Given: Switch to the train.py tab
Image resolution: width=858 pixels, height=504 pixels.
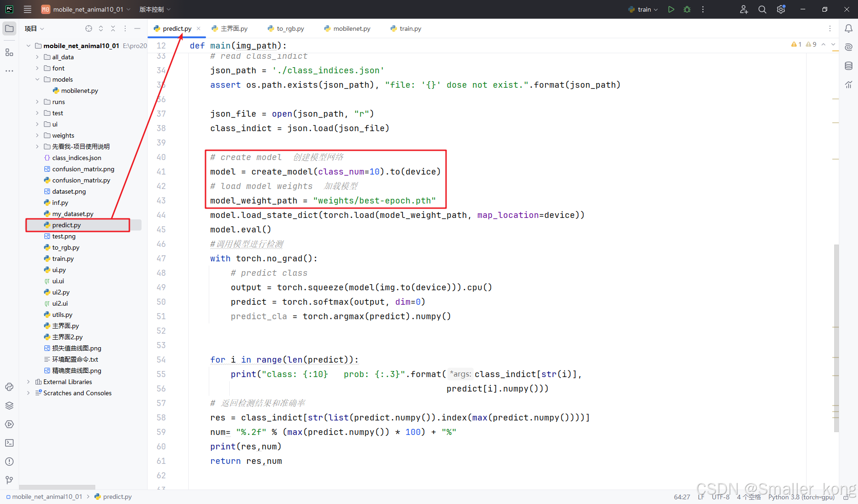Looking at the screenshot, I should (406, 28).
